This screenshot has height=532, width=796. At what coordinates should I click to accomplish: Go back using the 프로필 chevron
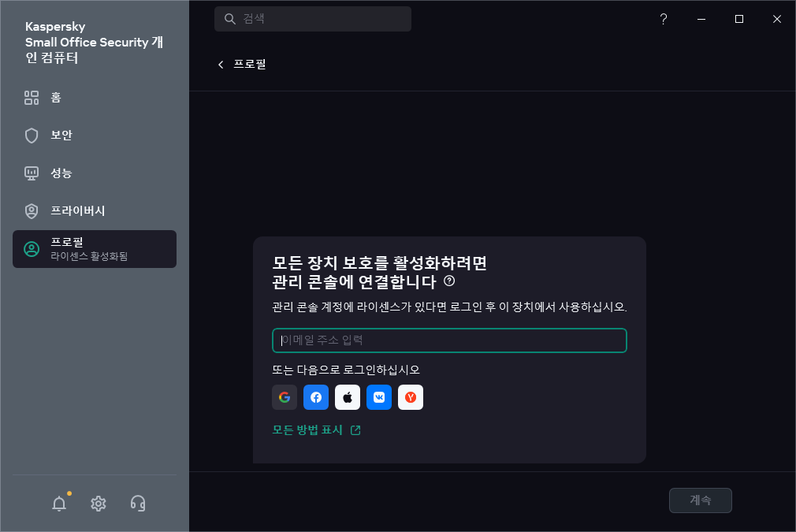[221, 65]
